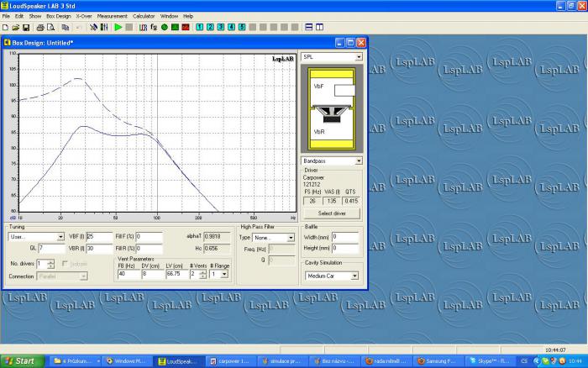Click the VBF volume input field
The width and height of the screenshot is (588, 368).
(99, 237)
